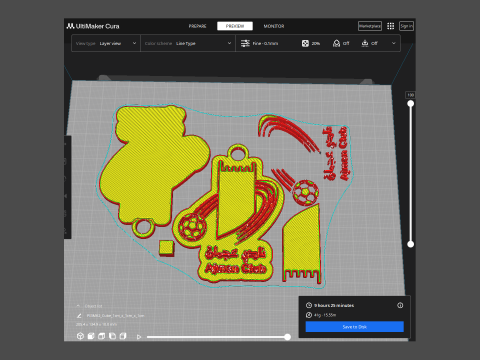480x360 pixels.
Task: Click the print time estimate text
Action: click(x=334, y=305)
